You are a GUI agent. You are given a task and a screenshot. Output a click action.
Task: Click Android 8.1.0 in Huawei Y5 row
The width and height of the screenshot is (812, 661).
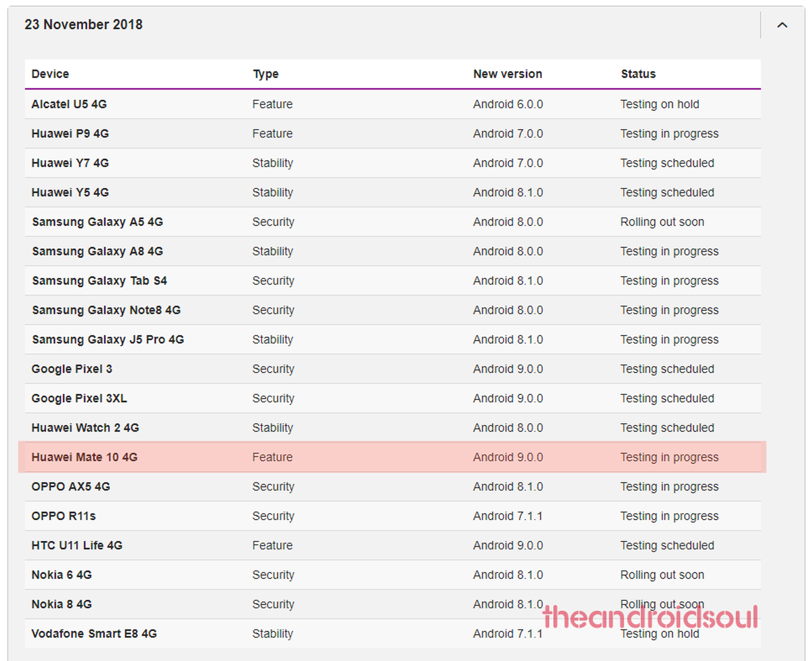[x=508, y=192]
